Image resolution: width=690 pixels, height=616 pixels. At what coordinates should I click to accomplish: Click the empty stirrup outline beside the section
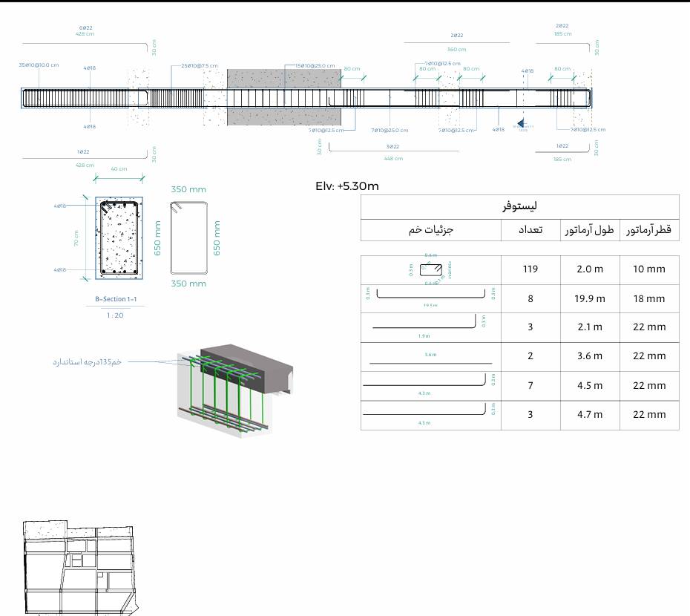(188, 238)
